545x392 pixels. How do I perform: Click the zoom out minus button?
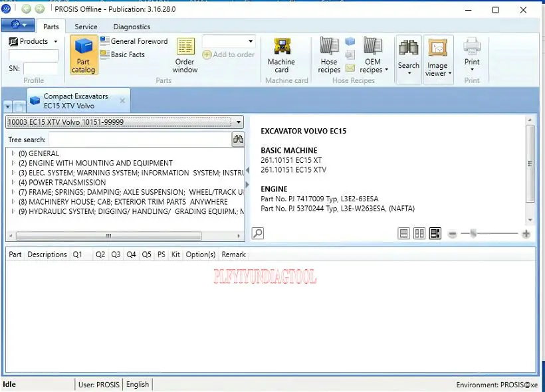click(452, 234)
